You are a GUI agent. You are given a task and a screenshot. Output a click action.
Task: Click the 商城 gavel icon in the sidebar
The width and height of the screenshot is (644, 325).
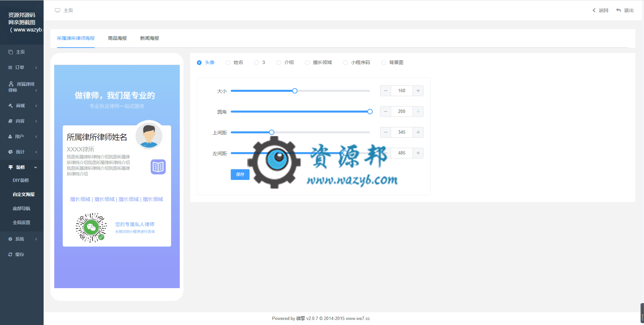coord(10,106)
